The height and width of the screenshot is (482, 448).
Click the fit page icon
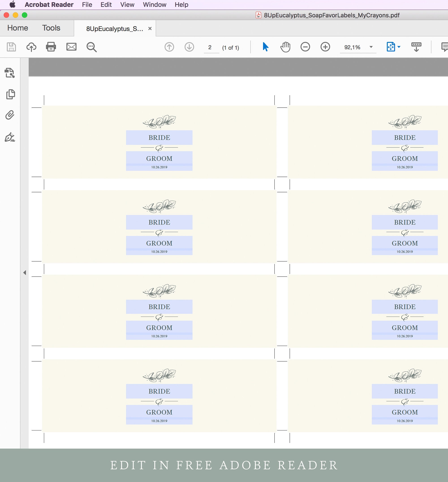click(x=391, y=47)
